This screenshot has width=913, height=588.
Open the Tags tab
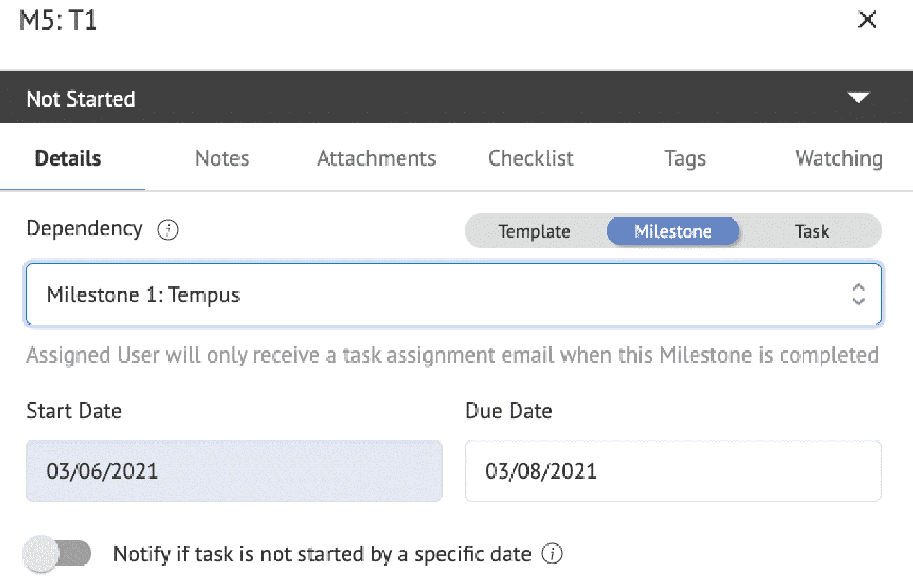(x=685, y=158)
